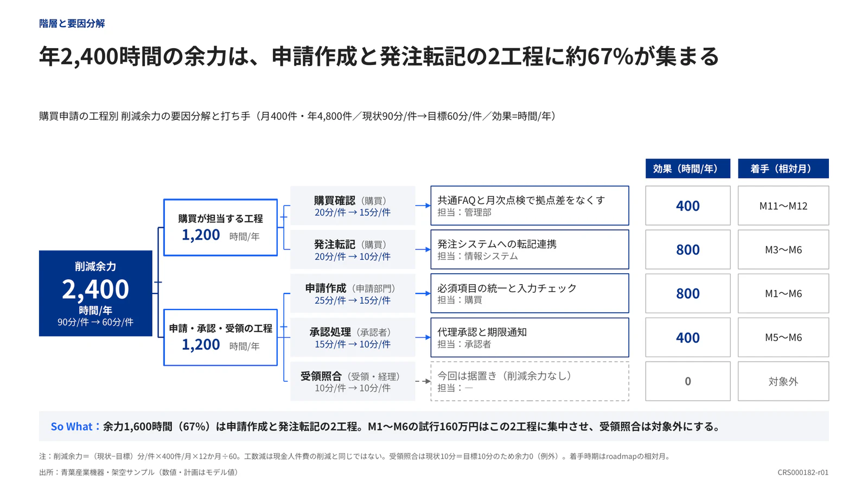Image resolution: width=868 pixels, height=488 pixels.
Task: Click the 申請・承認・受領の工程 1,200 box
Action: coord(220,337)
